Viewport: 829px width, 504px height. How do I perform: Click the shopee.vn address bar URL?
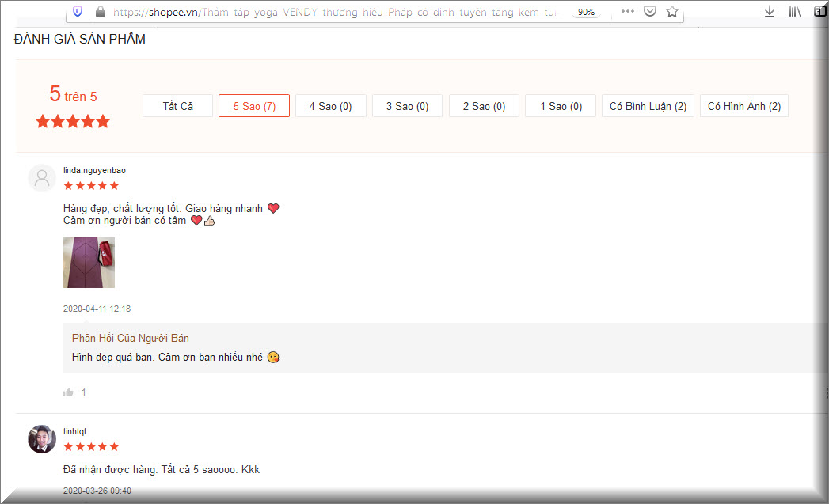[x=334, y=12]
